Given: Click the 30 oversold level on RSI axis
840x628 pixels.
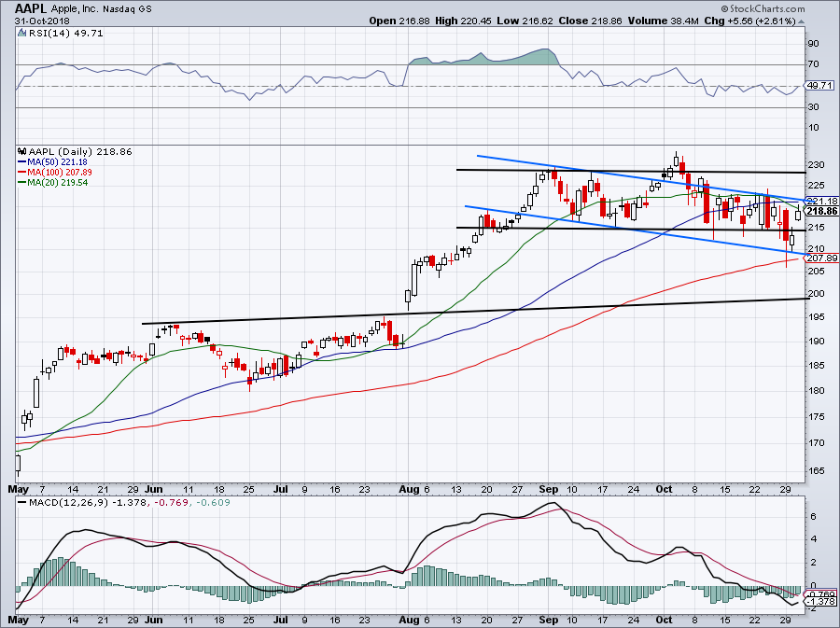Looking at the screenshot, I should (813, 107).
